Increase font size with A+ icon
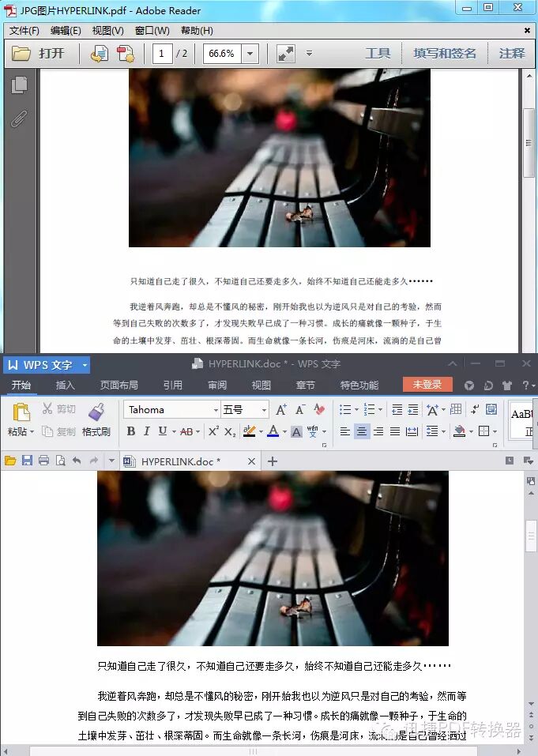Viewport: 538px width, 756px height. pyautogui.click(x=281, y=410)
